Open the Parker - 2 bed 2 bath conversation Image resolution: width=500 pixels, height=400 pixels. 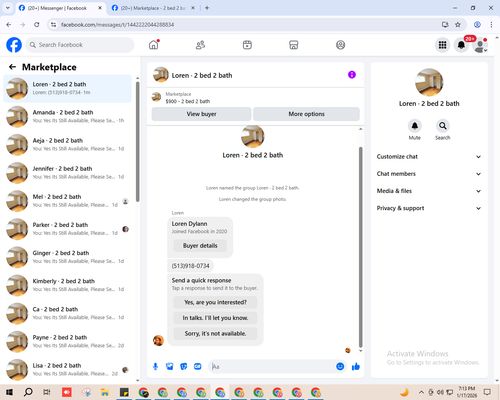pos(67,229)
